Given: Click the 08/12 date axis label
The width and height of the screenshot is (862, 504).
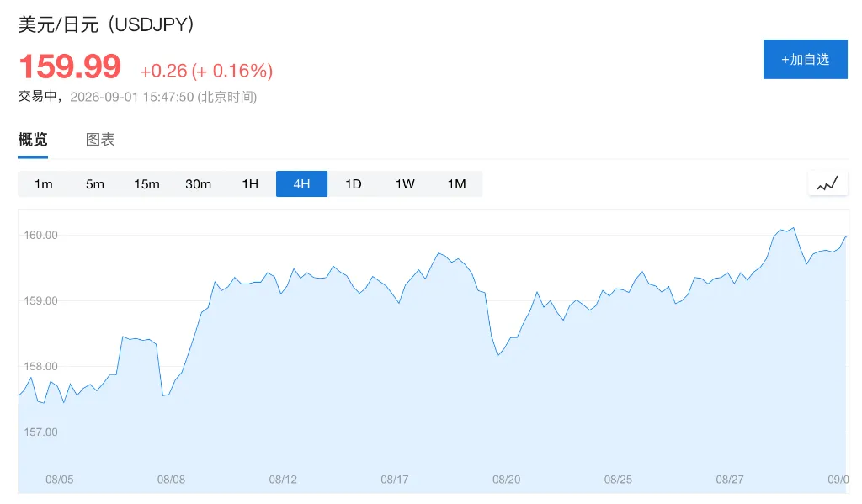Looking at the screenshot, I should click(x=283, y=480).
